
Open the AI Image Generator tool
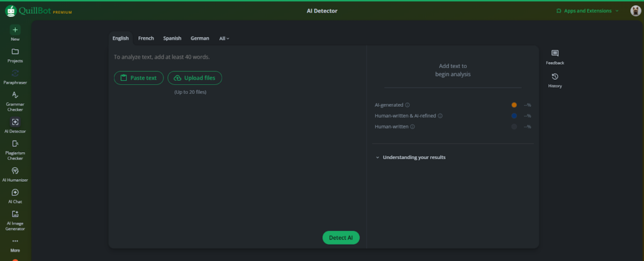click(15, 214)
